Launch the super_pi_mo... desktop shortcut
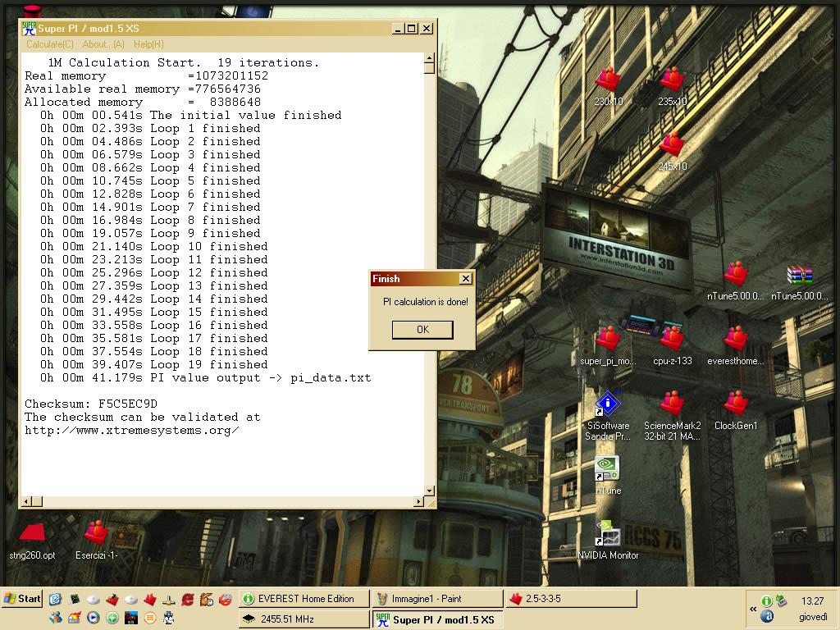Screen dimensions: 840x630 (x=608, y=345)
